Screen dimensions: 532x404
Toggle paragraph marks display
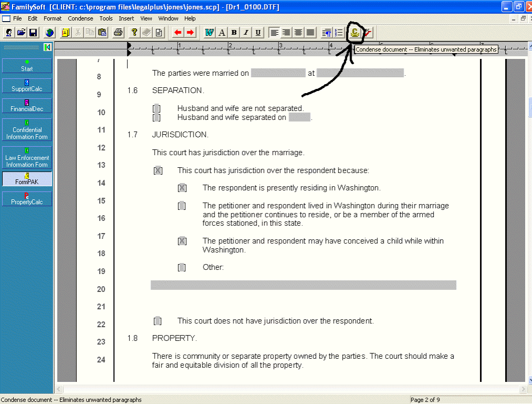[x=325, y=32]
